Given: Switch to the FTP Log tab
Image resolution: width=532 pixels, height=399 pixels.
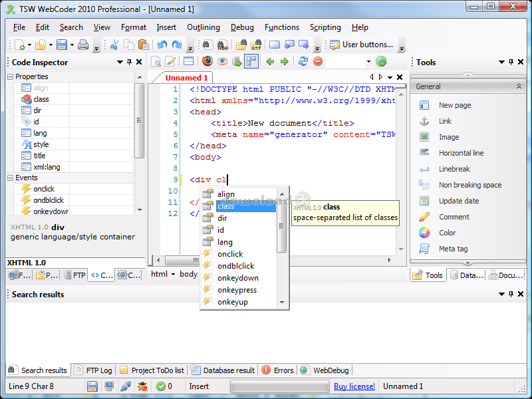Looking at the screenshot, I should point(93,370).
